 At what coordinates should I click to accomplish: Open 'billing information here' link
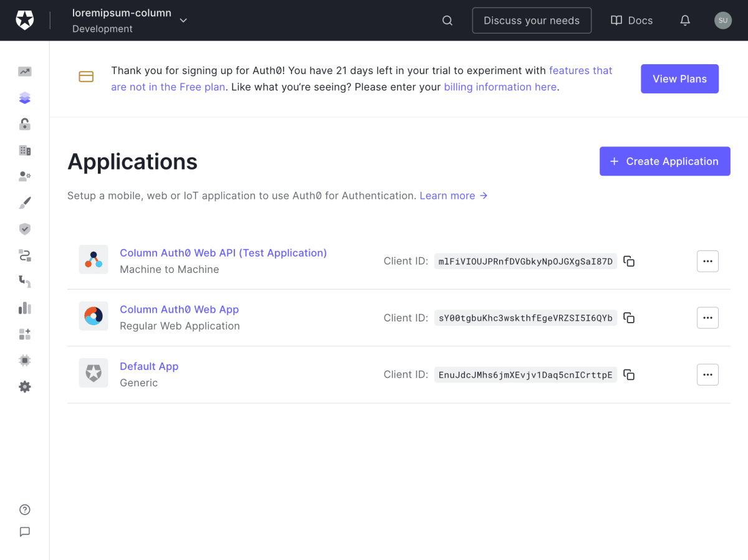point(500,87)
